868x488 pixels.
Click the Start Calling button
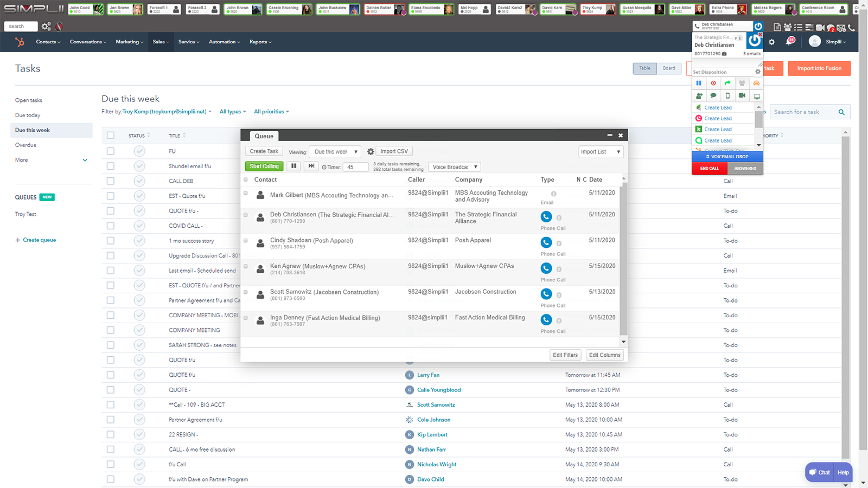264,166
